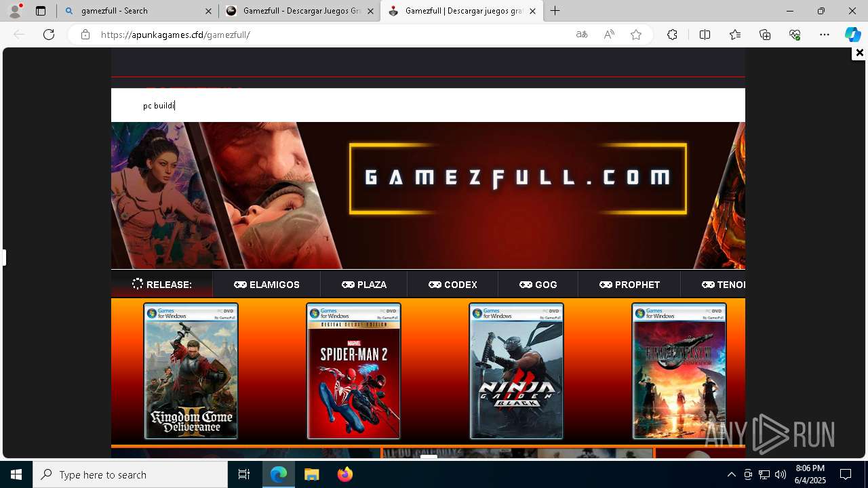Open the PROPHET release category
The width and height of the screenshot is (868, 488).
[x=629, y=285]
